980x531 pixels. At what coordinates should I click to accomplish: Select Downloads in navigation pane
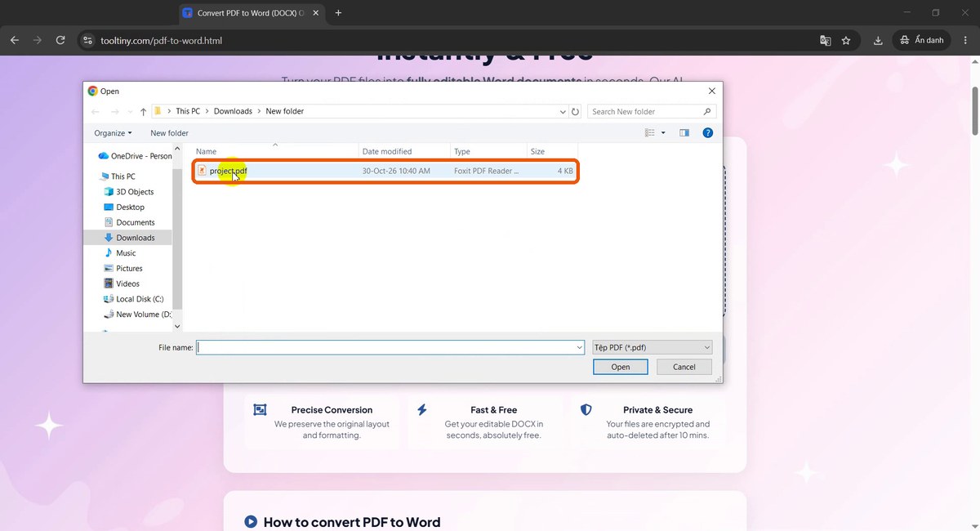(x=129, y=238)
